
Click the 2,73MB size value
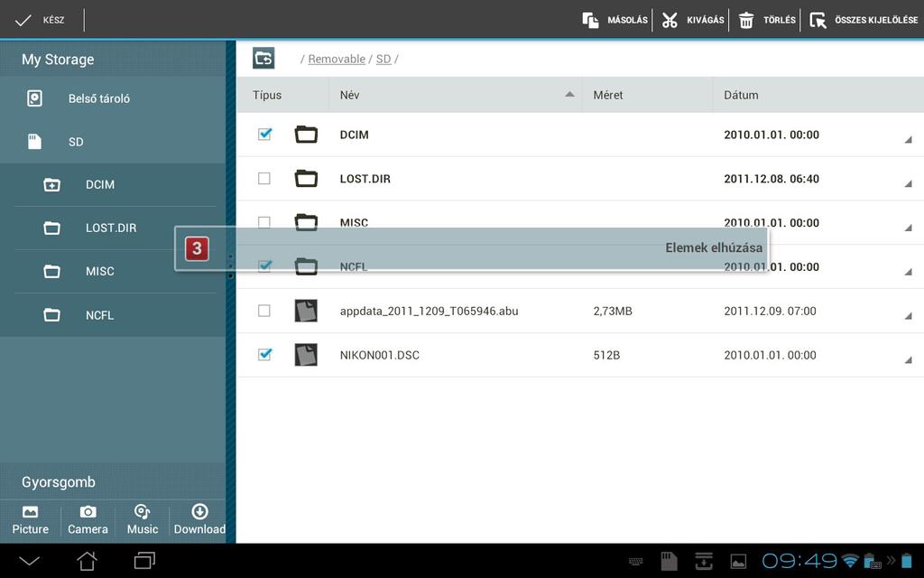pos(613,311)
